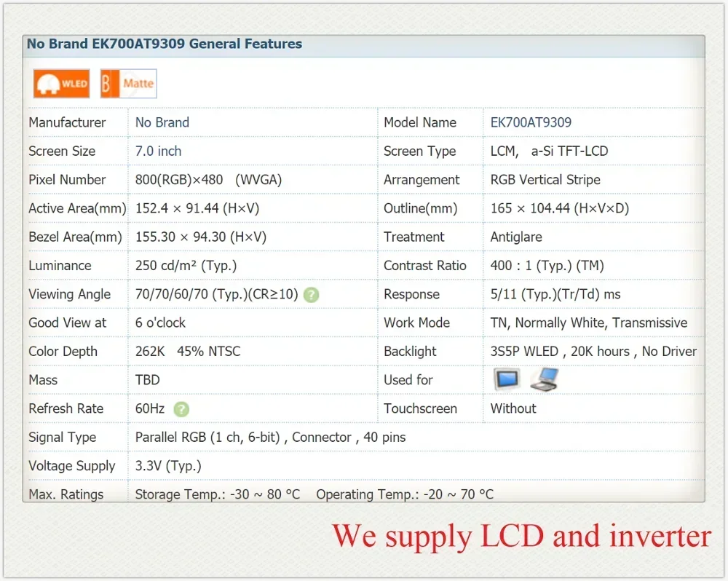
Task: Click the Touchscreen row label
Action: (420, 408)
